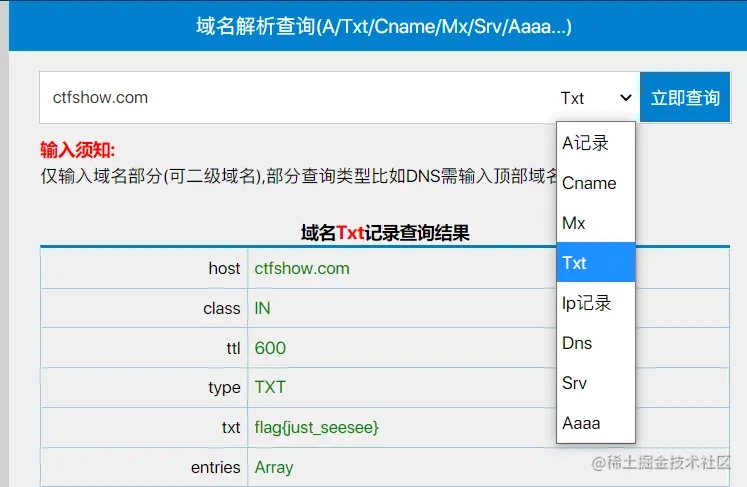Click the host value ctfshow.com in results
Screen dimensions: 747x487
tap(302, 268)
